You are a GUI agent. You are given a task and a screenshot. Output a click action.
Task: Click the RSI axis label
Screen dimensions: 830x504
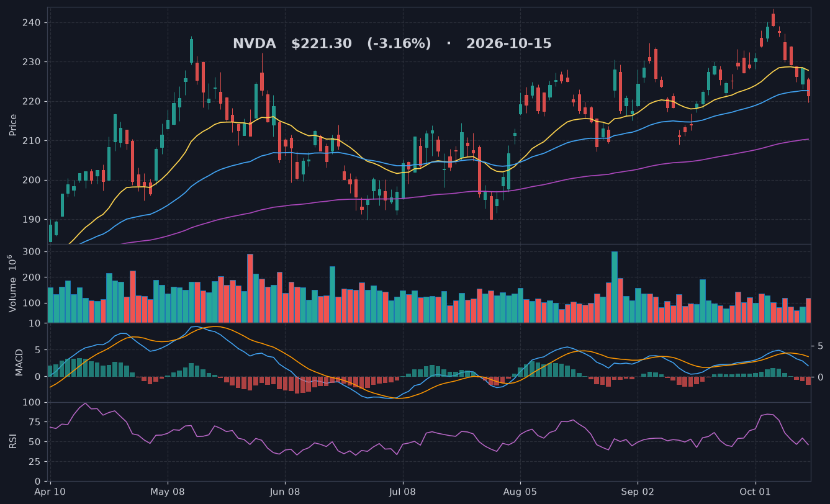13,441
